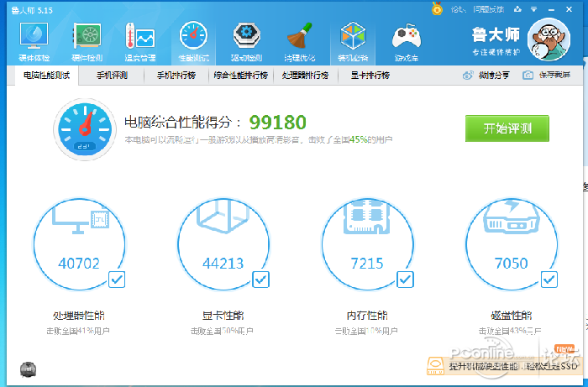
Task: Click the 内存性能 label
Action: [x=367, y=316]
